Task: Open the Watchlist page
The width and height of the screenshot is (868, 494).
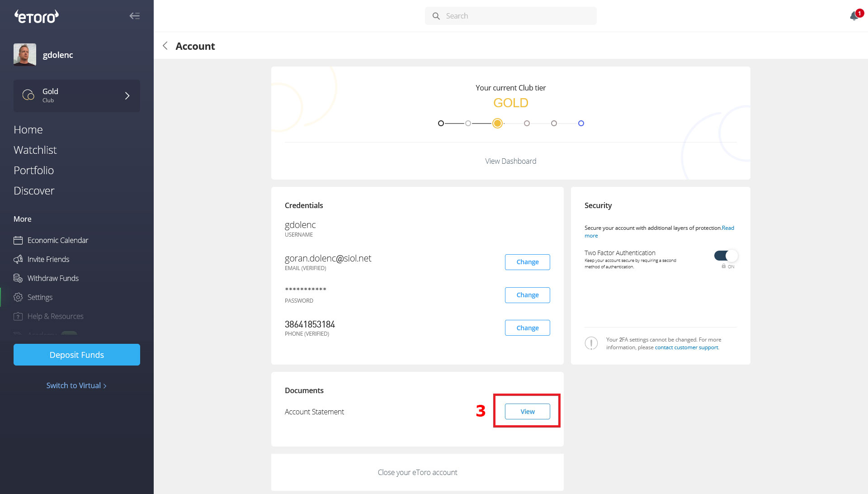Action: coord(35,150)
